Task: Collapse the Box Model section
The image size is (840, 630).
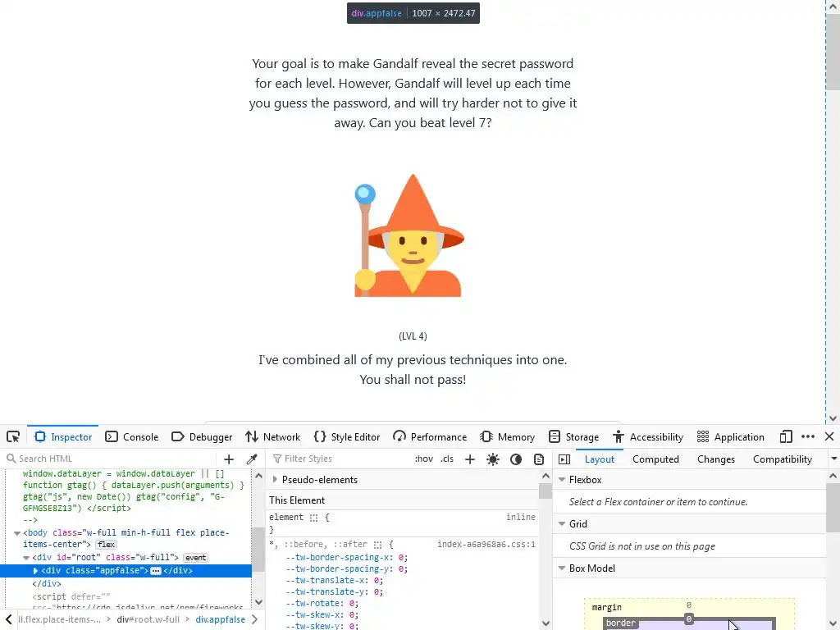Action: [562, 568]
